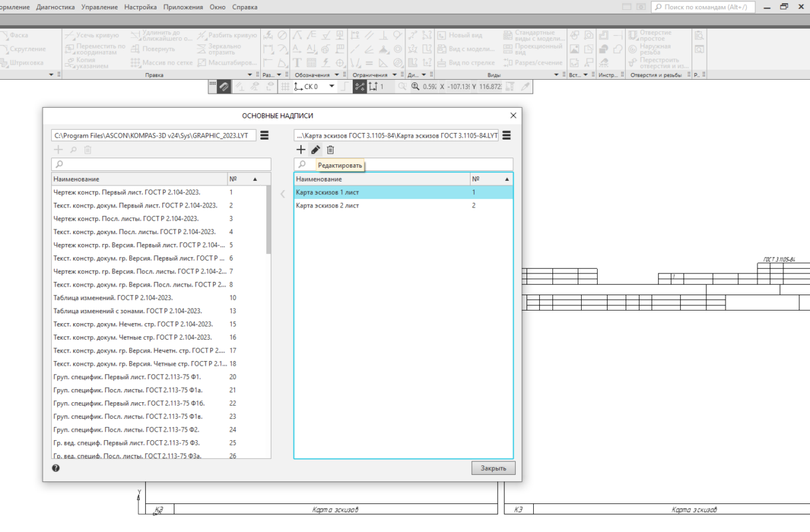Open the Справка menu
This screenshot has height=532, width=810.
click(244, 7)
